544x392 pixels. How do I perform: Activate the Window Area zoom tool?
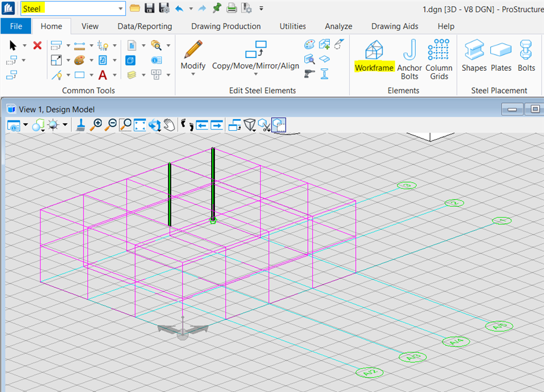[125, 125]
